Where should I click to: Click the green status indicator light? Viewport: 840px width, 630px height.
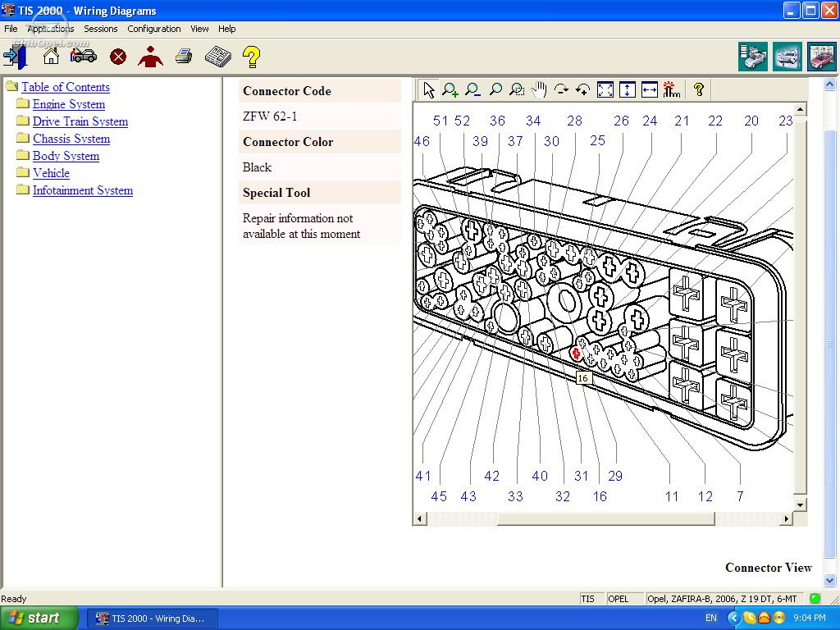click(x=815, y=598)
